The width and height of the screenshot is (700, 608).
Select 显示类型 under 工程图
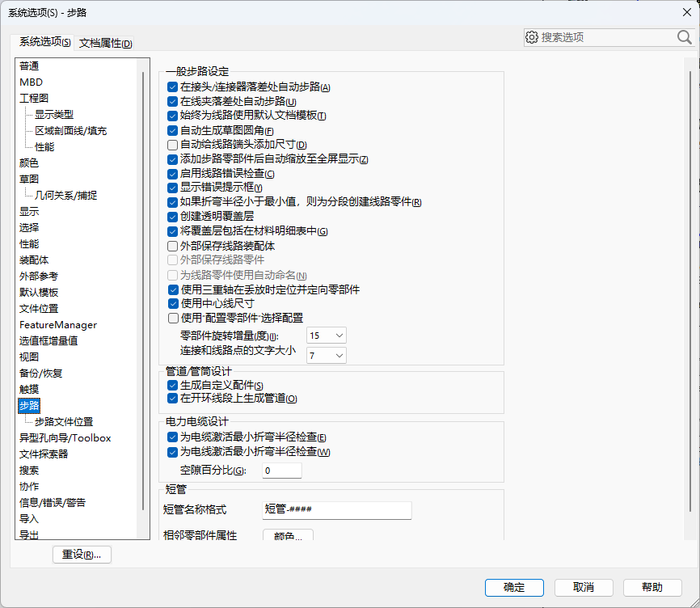tap(54, 114)
